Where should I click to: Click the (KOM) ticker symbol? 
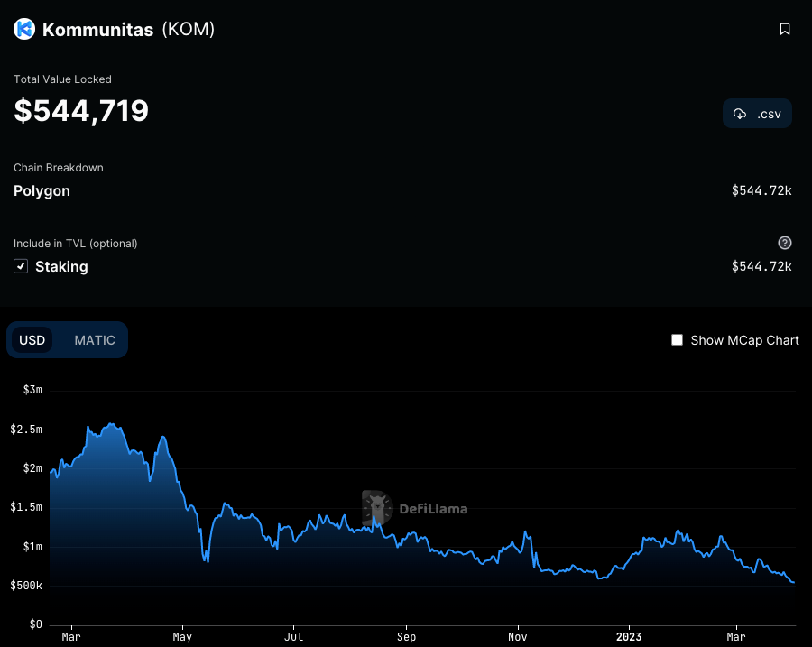click(189, 29)
